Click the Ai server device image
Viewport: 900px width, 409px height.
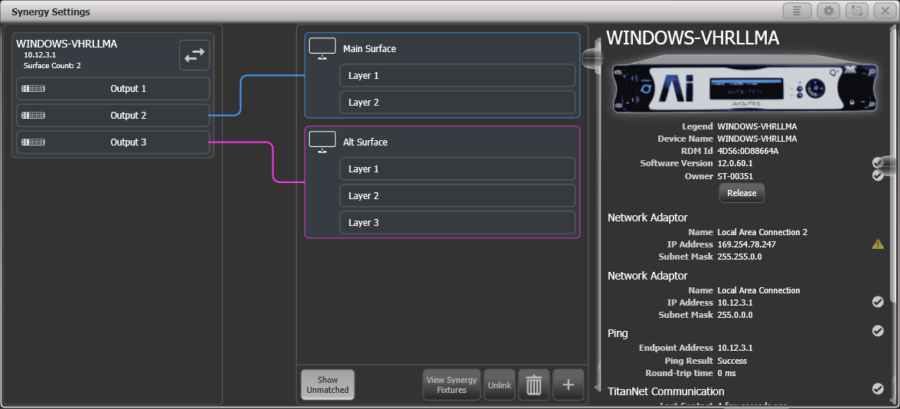coord(744,86)
